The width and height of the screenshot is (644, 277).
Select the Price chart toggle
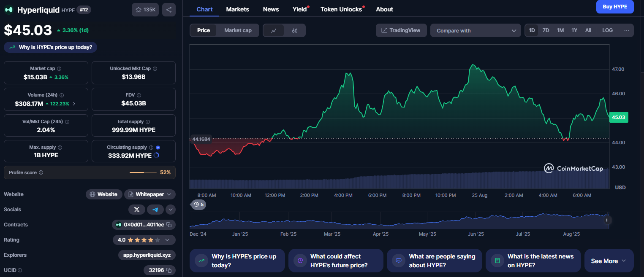(204, 30)
